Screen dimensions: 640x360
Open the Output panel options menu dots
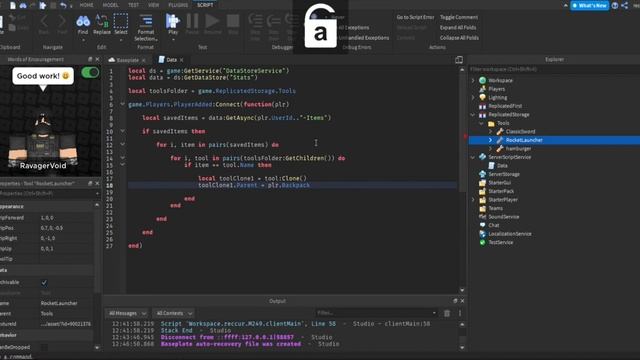coord(460,313)
